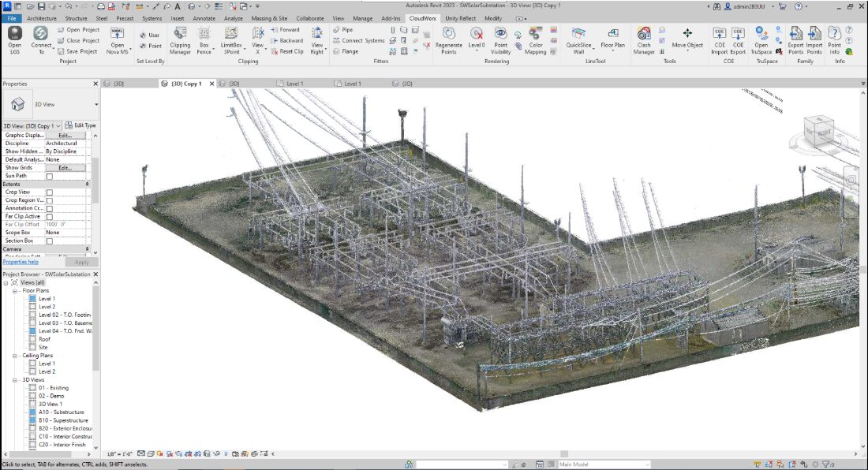Close the (3D) Copy 1 view tab

(211, 84)
